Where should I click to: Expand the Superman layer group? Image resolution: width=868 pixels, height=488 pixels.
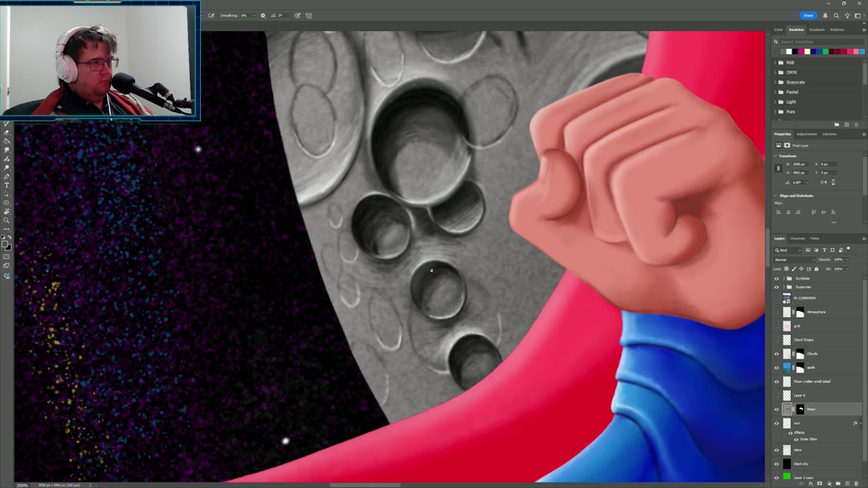784,287
